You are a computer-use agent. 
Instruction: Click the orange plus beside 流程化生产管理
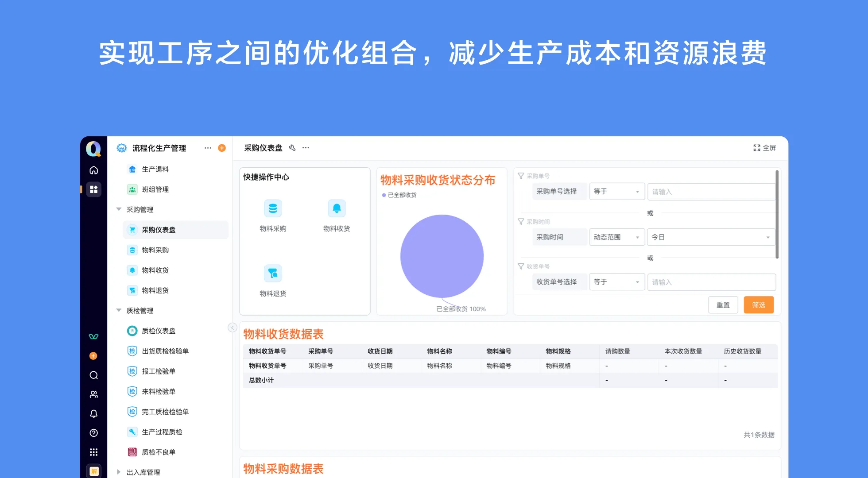(222, 148)
